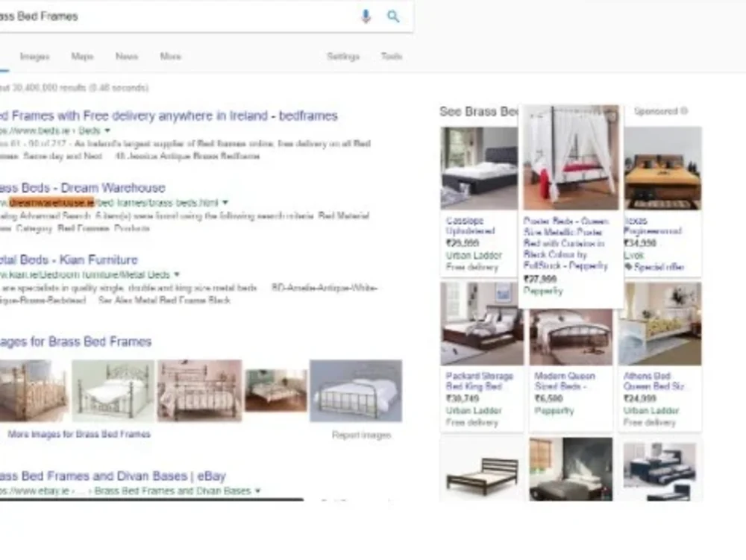Open the white bedding brass bed image
Screen dimensions: 746x560
tap(113, 391)
